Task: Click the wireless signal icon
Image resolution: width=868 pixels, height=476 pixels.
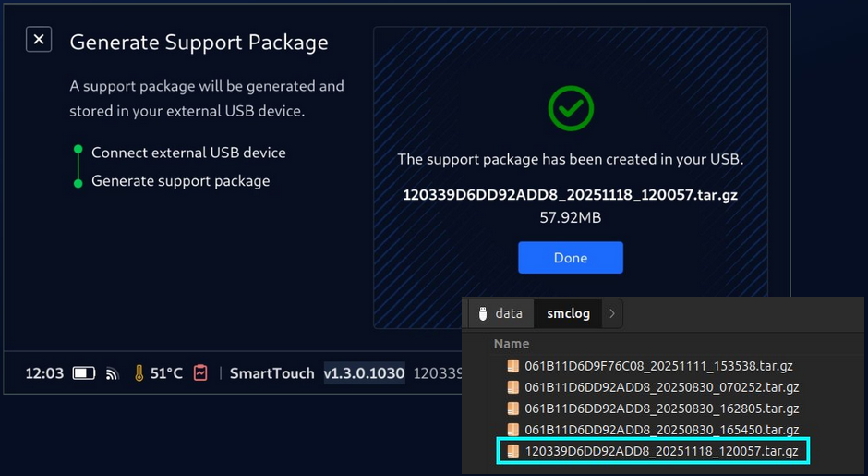Action: pos(113,374)
